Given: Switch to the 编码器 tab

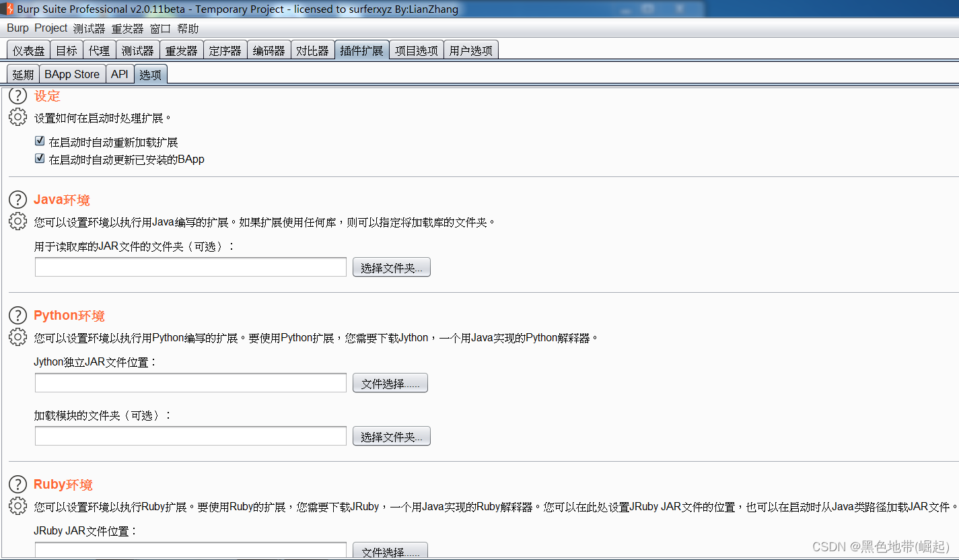Looking at the screenshot, I should [269, 50].
